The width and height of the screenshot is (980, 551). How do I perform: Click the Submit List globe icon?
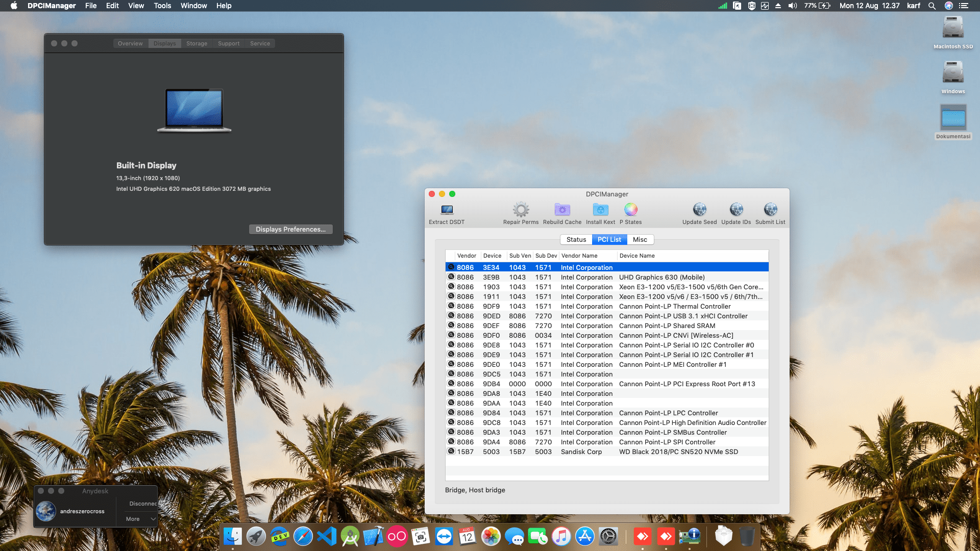click(x=770, y=210)
